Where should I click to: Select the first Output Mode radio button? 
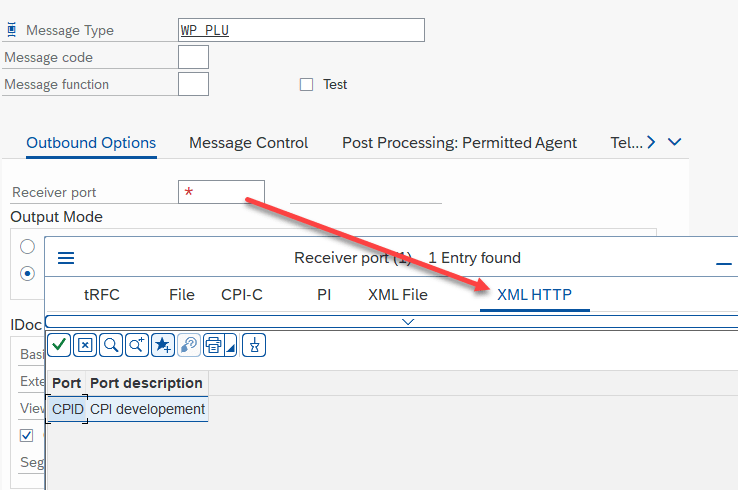[28, 246]
